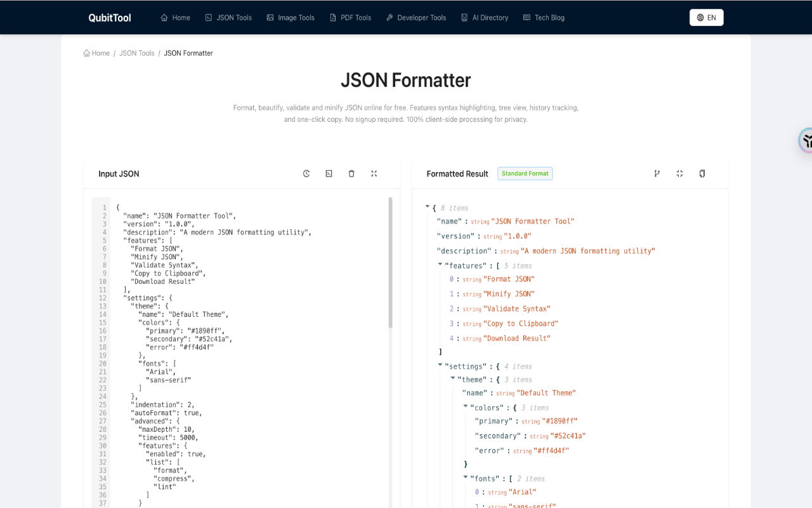Click the Home house icon in navbar

click(x=164, y=18)
